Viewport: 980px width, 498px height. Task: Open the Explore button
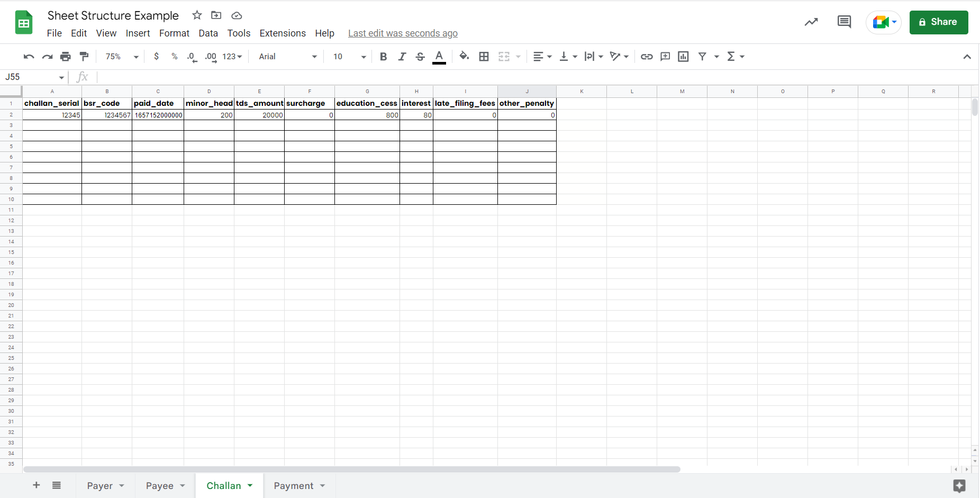(x=959, y=486)
